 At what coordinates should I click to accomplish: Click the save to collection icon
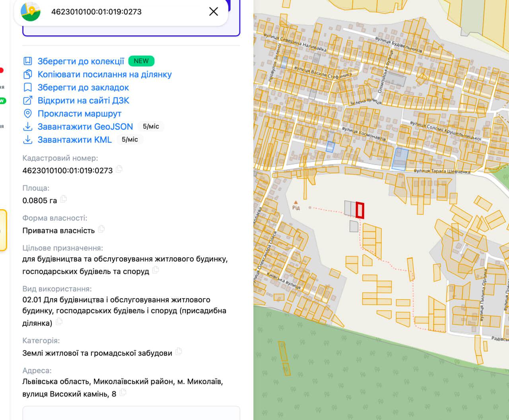pos(28,61)
